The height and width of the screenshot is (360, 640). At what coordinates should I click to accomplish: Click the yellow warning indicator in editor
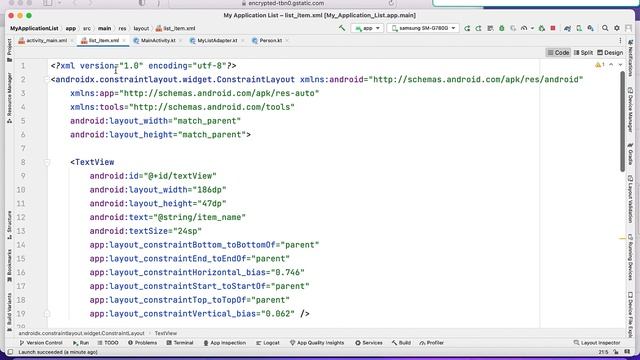tap(600, 65)
